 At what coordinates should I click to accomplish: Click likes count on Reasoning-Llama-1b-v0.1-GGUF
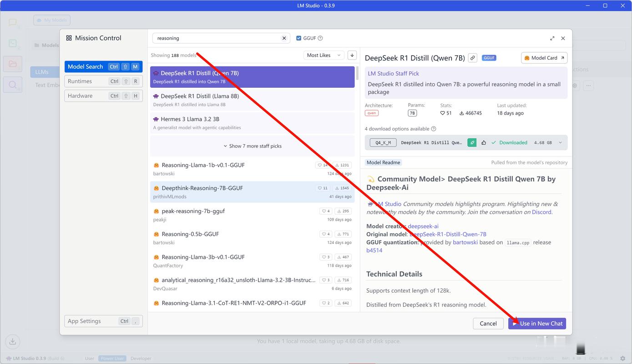pos(323,165)
